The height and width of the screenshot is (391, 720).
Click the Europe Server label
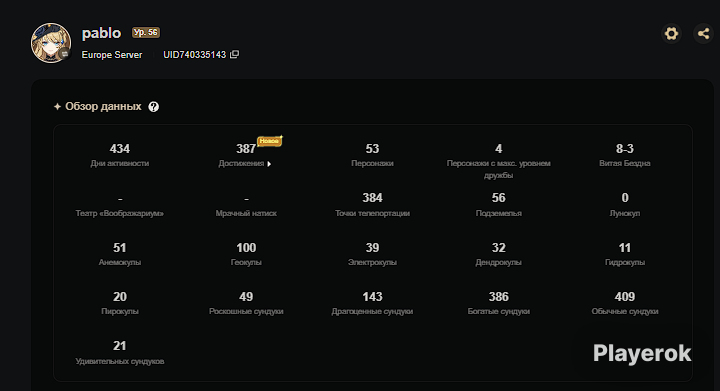112,55
